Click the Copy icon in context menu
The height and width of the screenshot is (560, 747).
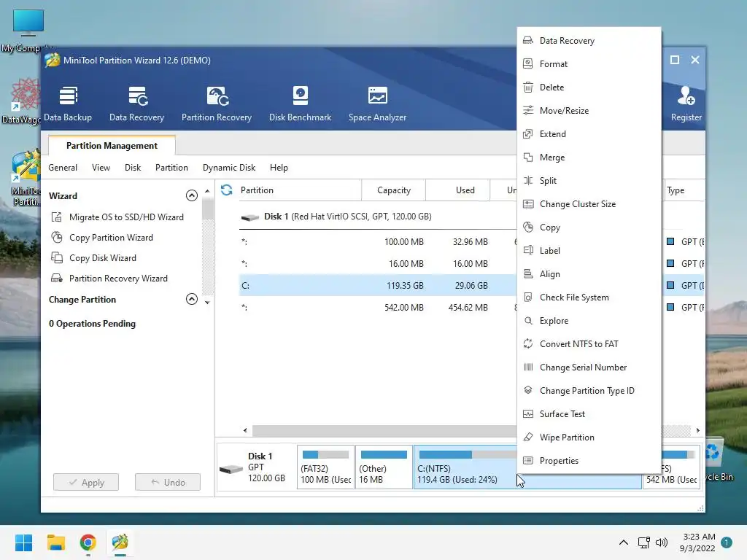[528, 227]
